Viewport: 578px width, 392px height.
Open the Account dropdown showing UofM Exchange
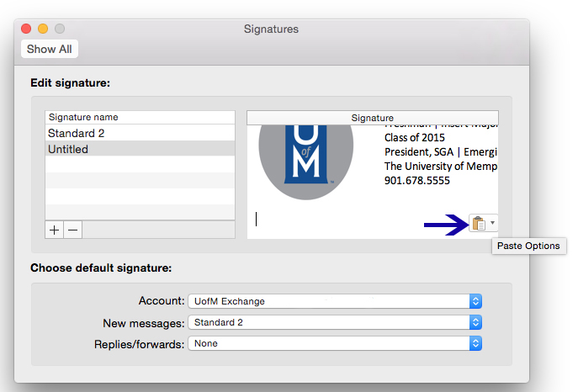coord(334,301)
